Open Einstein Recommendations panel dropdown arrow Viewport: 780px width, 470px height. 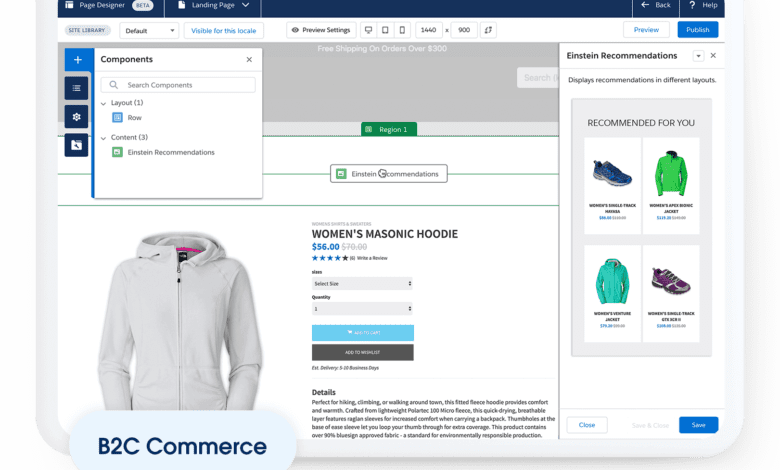click(698, 56)
